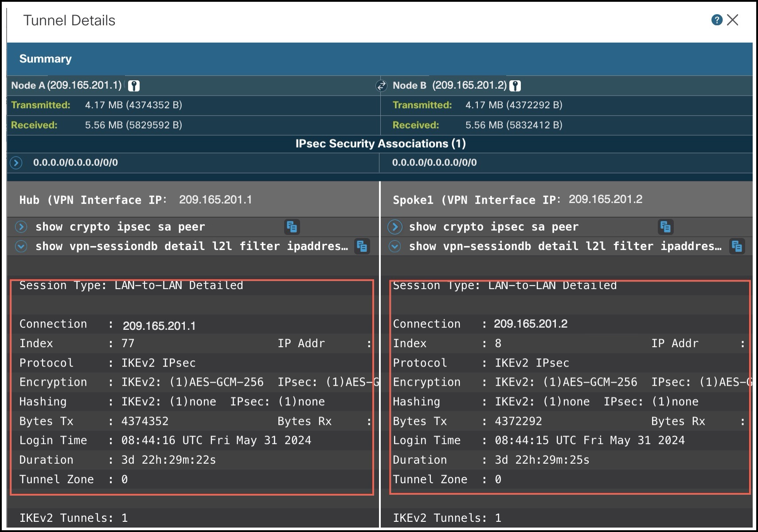Click the key icon beside Node B

click(x=515, y=86)
